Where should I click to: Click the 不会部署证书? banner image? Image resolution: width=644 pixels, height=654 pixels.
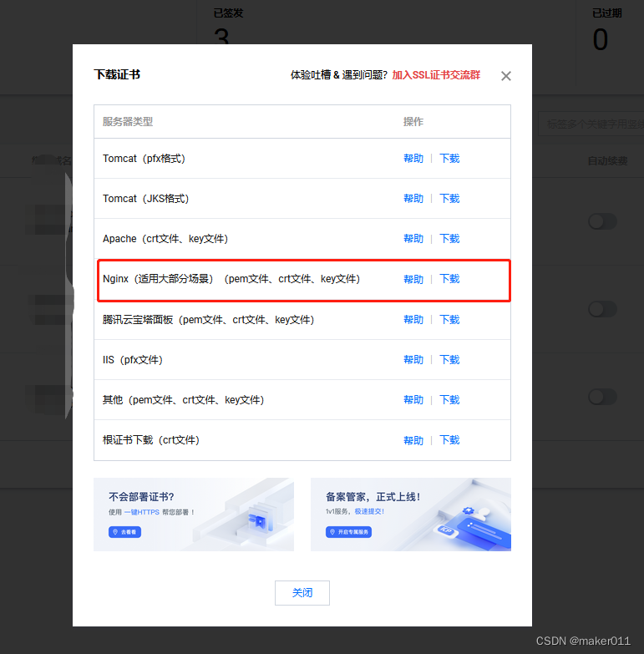pos(194,515)
